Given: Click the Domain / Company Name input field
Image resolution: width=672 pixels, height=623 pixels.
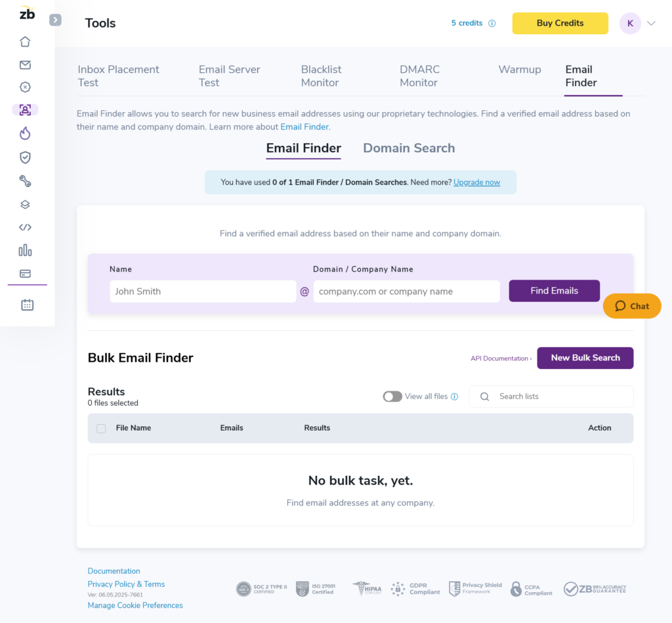Looking at the screenshot, I should coord(406,291).
